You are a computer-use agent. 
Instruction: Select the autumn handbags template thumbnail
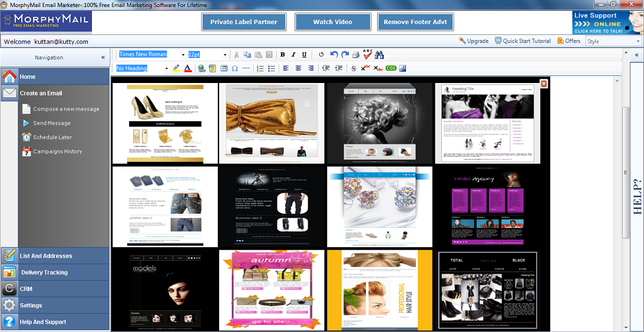click(272, 290)
